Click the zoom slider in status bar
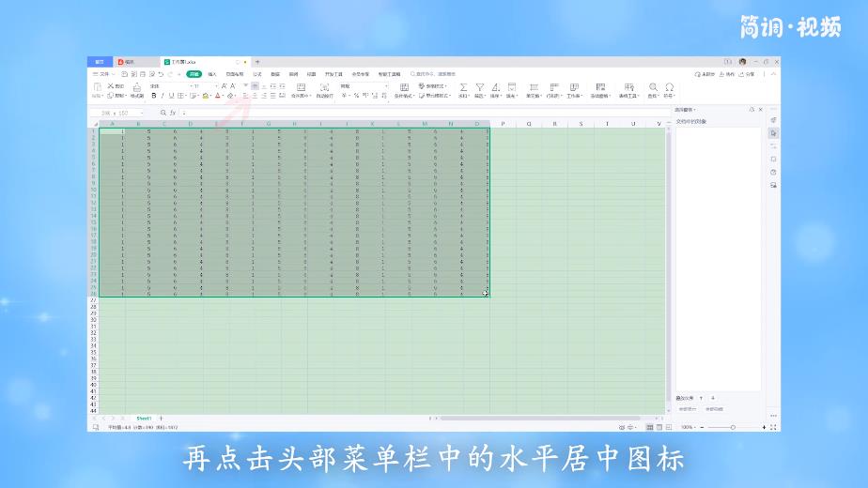This screenshot has width=868, height=488. [x=733, y=427]
